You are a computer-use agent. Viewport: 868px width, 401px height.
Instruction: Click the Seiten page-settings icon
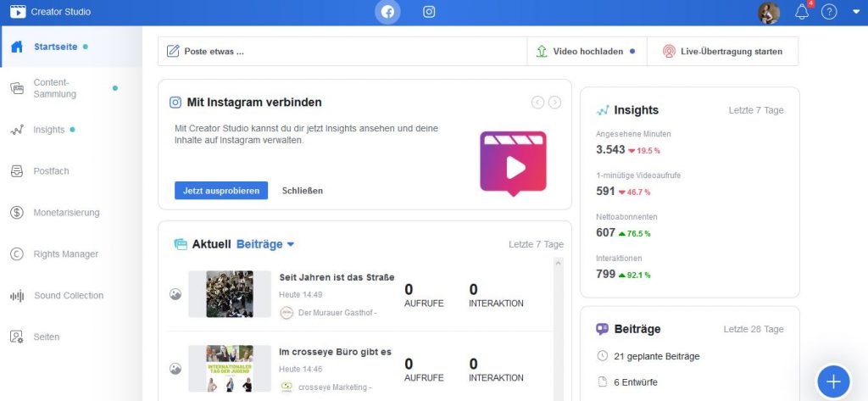click(17, 337)
